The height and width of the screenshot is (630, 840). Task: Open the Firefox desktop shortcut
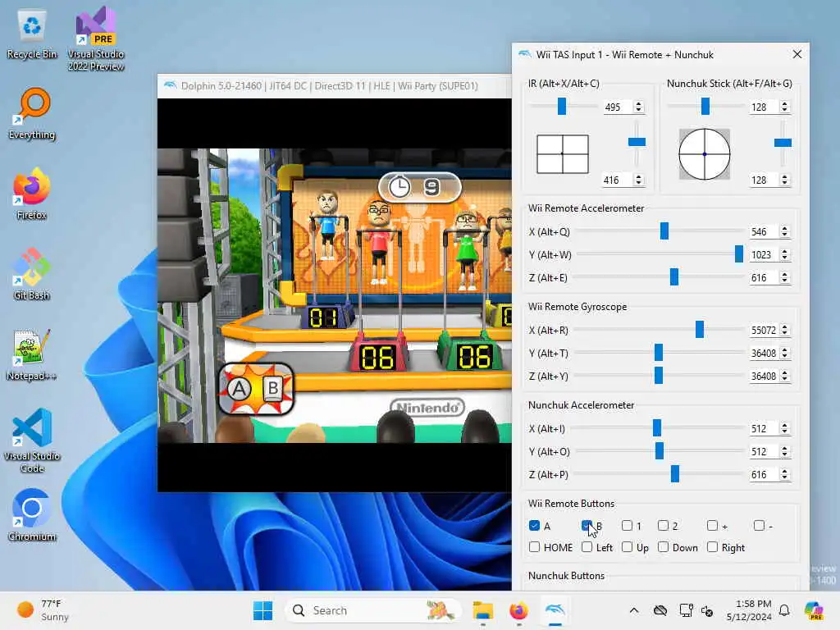pyautogui.click(x=32, y=194)
